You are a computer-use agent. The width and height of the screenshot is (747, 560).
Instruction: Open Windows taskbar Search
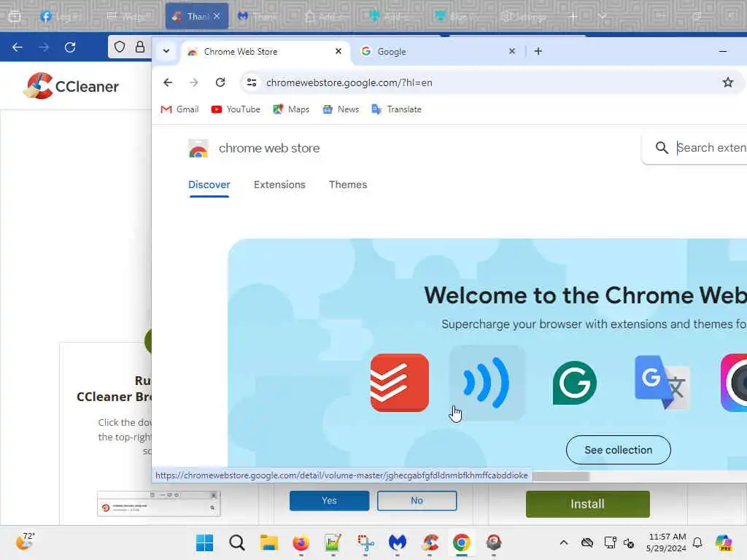pos(237,542)
